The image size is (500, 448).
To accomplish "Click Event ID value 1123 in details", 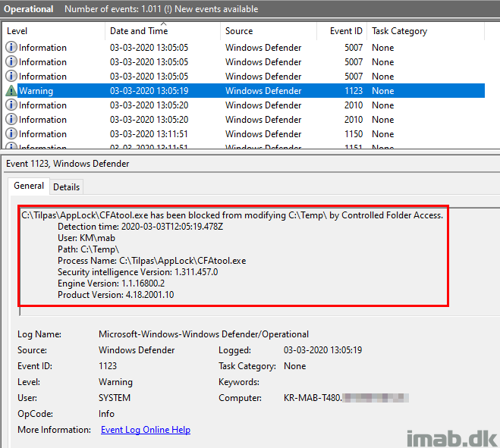I will tap(108, 366).
